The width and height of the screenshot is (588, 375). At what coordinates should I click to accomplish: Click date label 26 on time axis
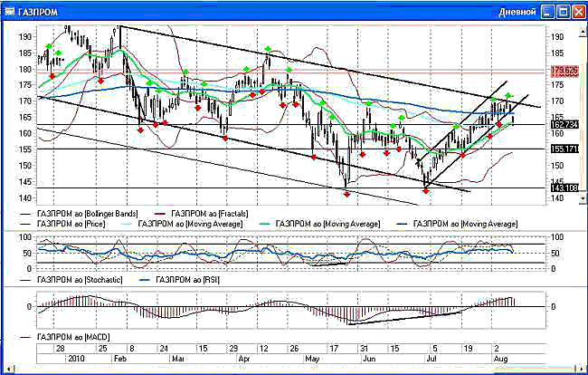294,349
